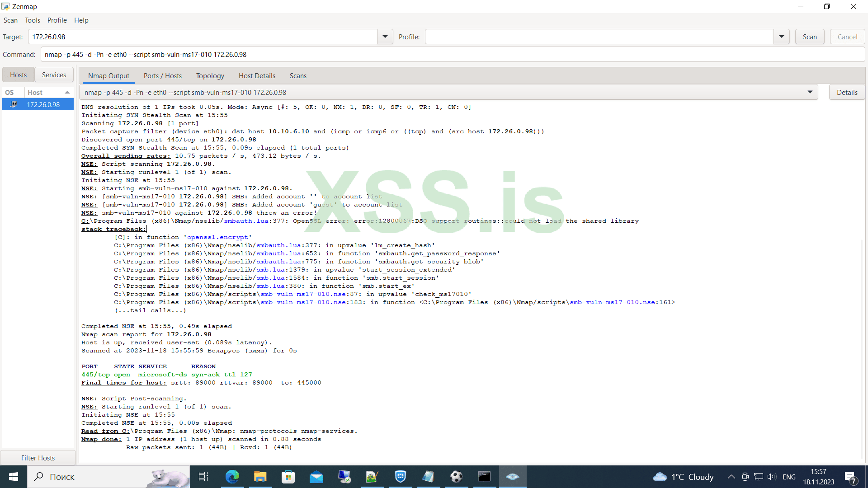Click the OS icon of host 172.26.0.98

click(x=14, y=104)
